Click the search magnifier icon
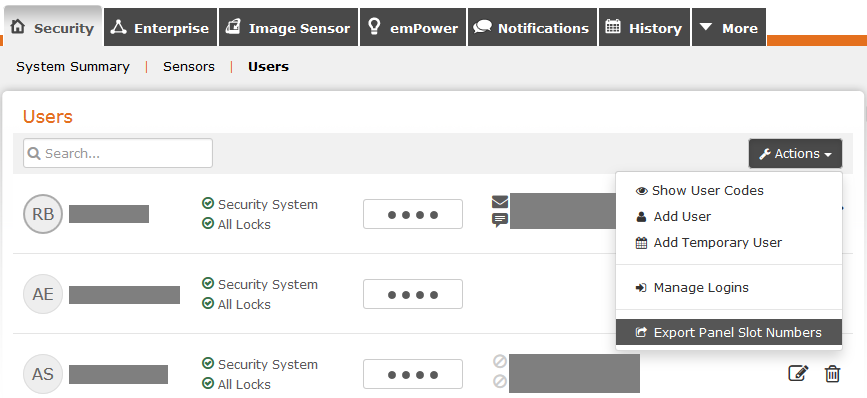The width and height of the screenshot is (867, 398). [x=34, y=153]
